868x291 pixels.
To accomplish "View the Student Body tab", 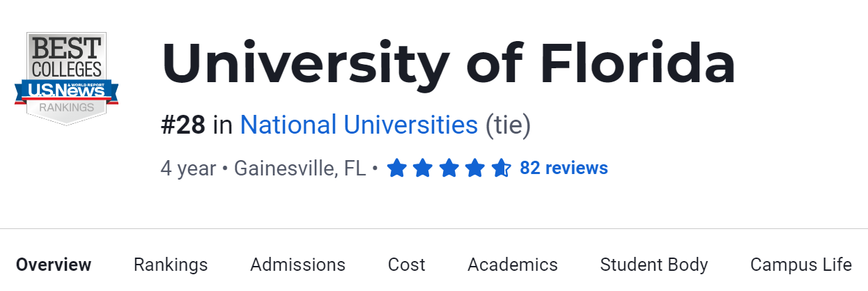I will 654,265.
